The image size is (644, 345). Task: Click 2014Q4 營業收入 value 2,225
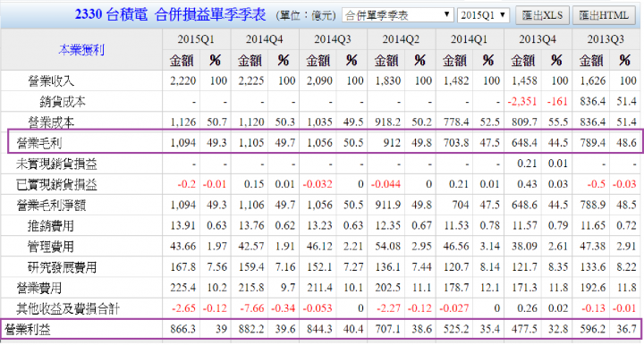[251, 80]
